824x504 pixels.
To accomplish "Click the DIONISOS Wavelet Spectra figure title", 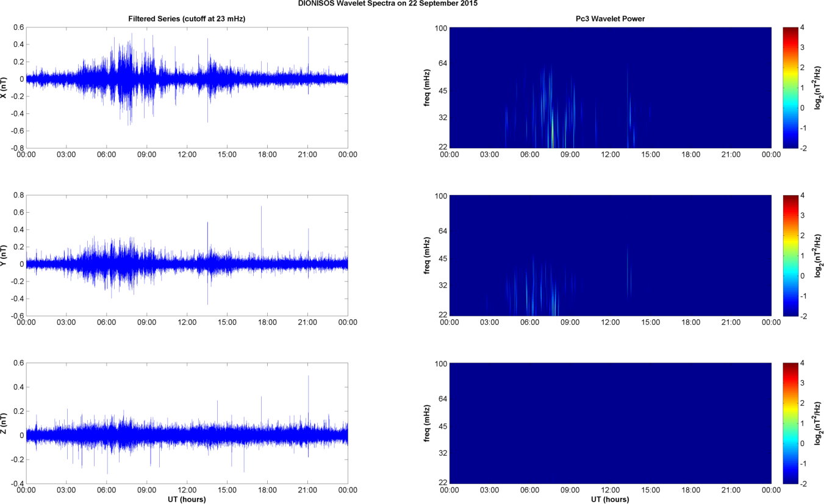I will (x=388, y=4).
